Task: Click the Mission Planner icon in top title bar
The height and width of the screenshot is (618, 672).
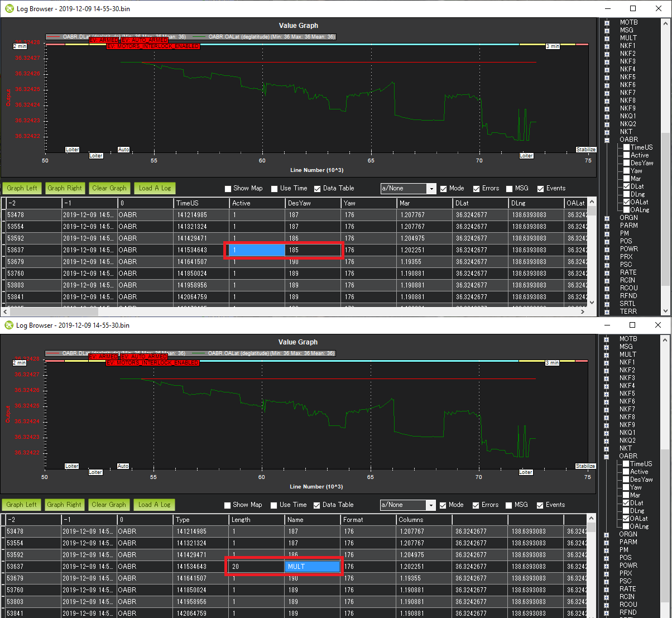Action: 9,9
